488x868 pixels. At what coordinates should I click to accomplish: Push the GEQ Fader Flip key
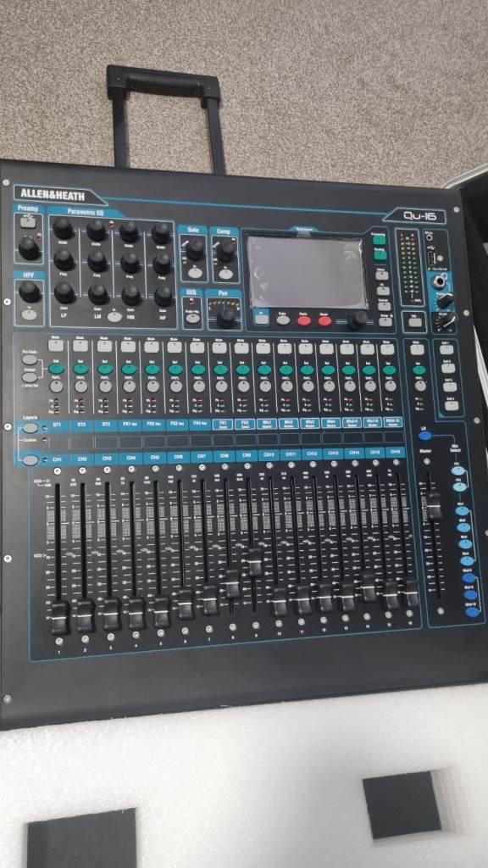tap(192, 319)
